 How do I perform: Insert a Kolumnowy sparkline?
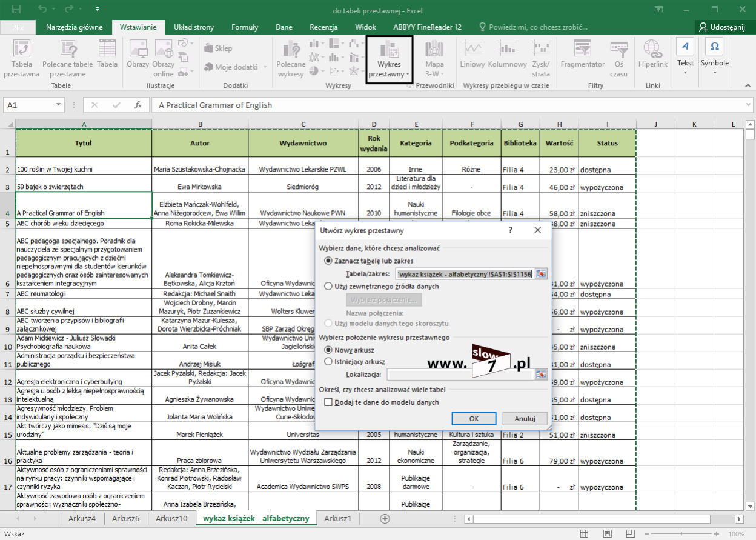507,55
